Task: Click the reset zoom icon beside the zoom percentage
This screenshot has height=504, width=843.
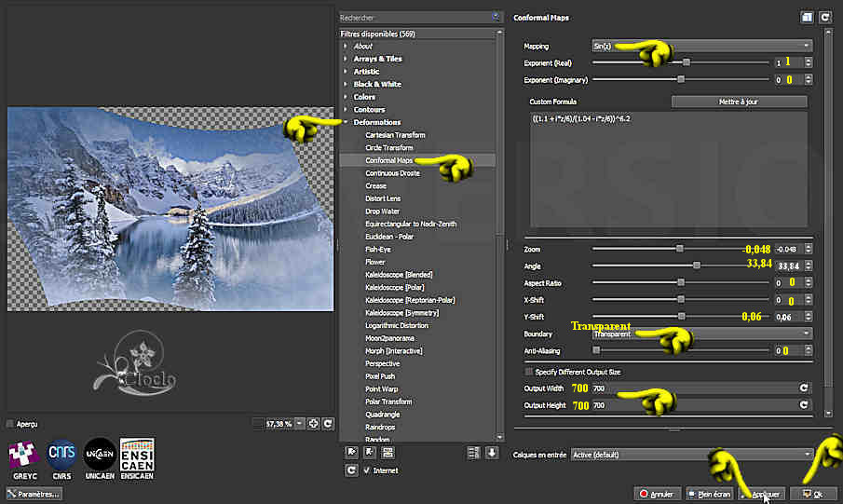Action: (328, 425)
